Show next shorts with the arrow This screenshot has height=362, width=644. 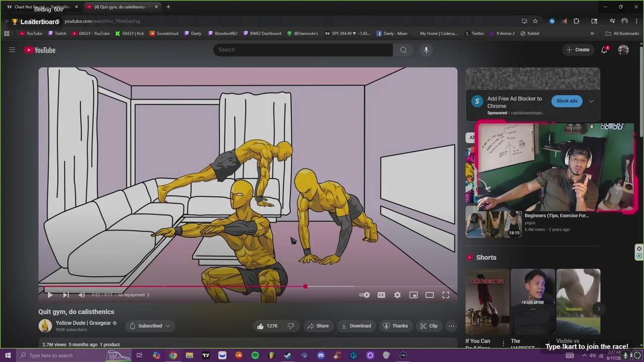598,309
